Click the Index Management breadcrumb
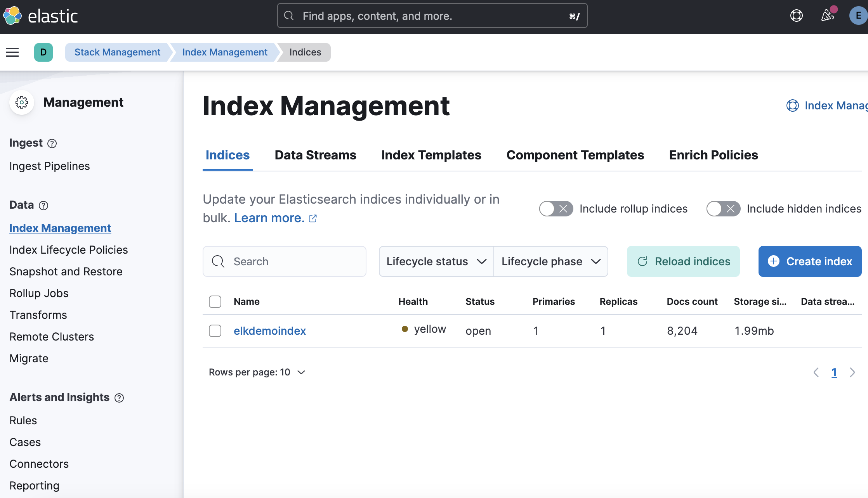This screenshot has height=498, width=868. pyautogui.click(x=225, y=52)
